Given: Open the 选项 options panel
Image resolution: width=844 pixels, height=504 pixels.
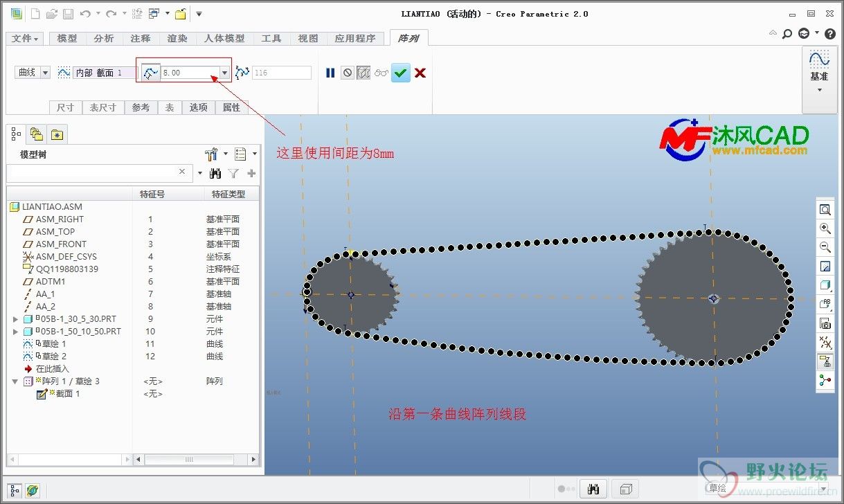Looking at the screenshot, I should tap(199, 107).
